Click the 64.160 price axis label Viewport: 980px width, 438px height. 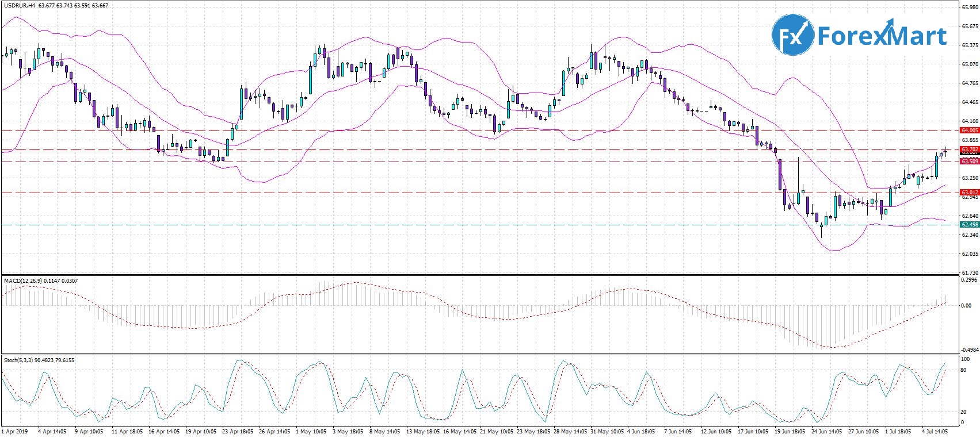click(x=970, y=121)
